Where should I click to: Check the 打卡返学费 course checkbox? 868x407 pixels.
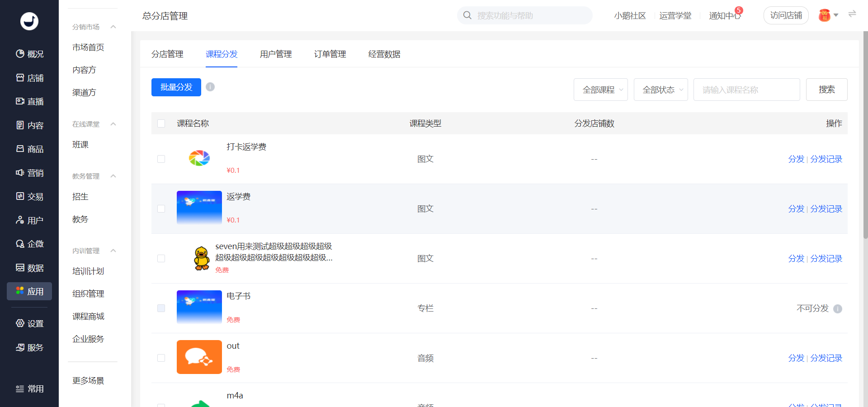[161, 159]
